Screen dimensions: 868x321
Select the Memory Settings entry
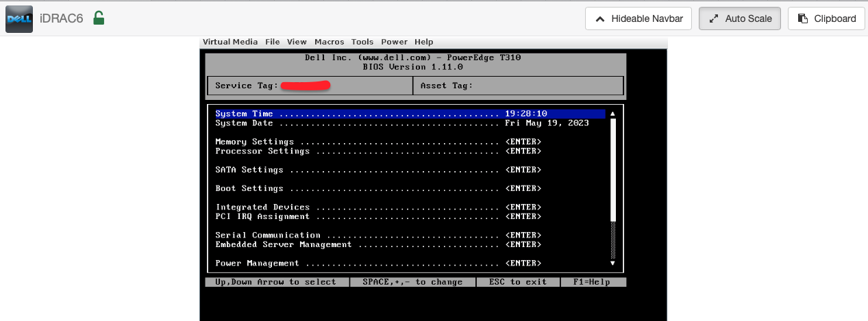(378, 142)
